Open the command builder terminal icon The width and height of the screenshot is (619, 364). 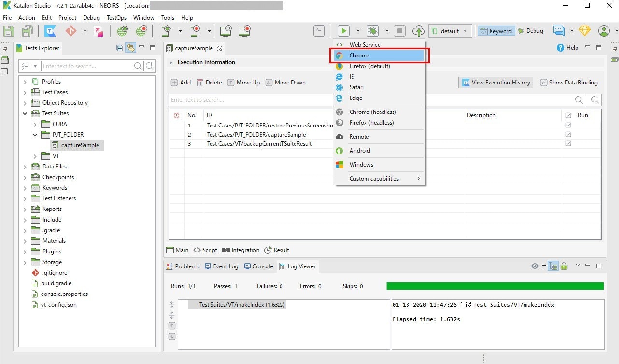319,31
